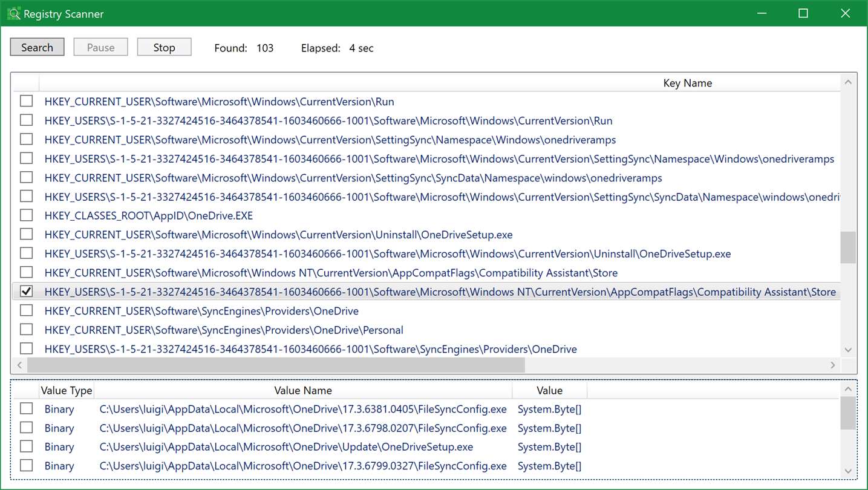
Task: Select the Update\OneDriveSetup.exe value name
Action: click(286, 447)
